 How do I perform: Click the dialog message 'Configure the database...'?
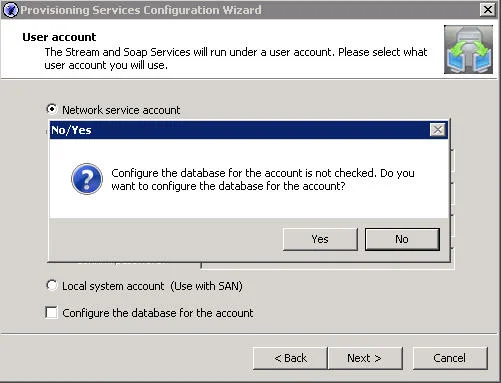pos(263,179)
